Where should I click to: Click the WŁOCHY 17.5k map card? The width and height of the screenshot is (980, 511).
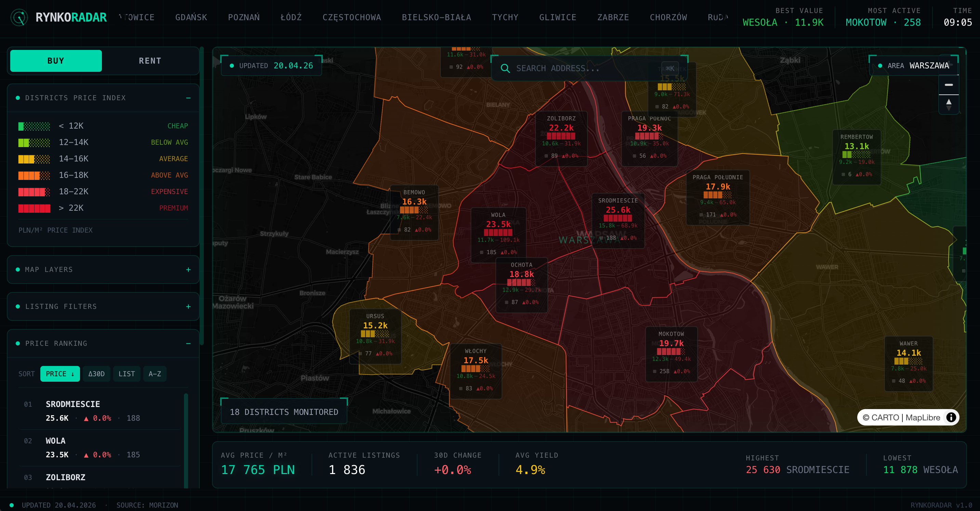pyautogui.click(x=476, y=371)
